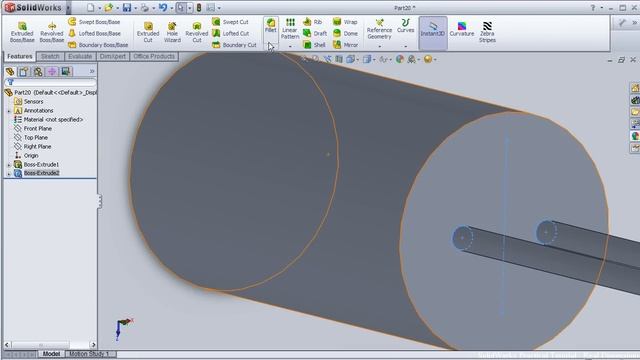
Task: Toggle Curvature display
Action: point(462,29)
